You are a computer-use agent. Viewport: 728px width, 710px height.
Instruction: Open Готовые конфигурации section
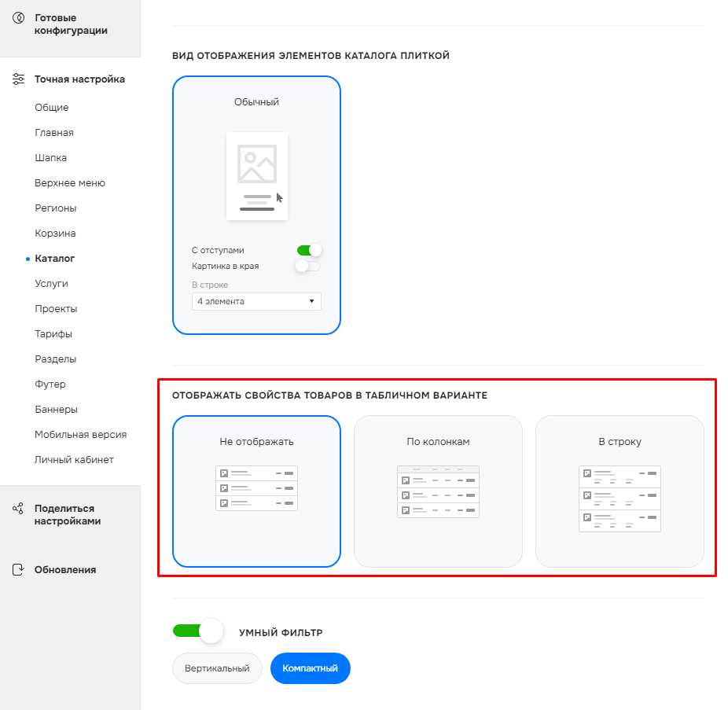coord(71,24)
